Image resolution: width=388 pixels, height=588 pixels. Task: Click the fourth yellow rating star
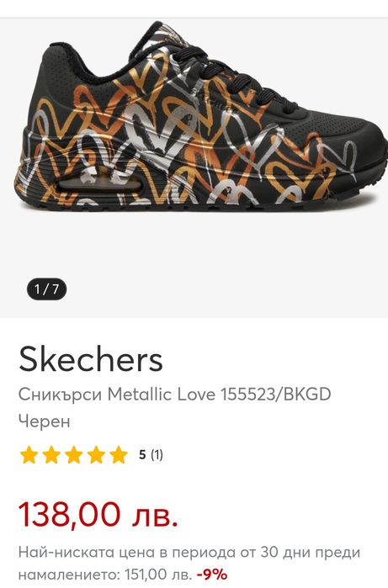click(97, 455)
